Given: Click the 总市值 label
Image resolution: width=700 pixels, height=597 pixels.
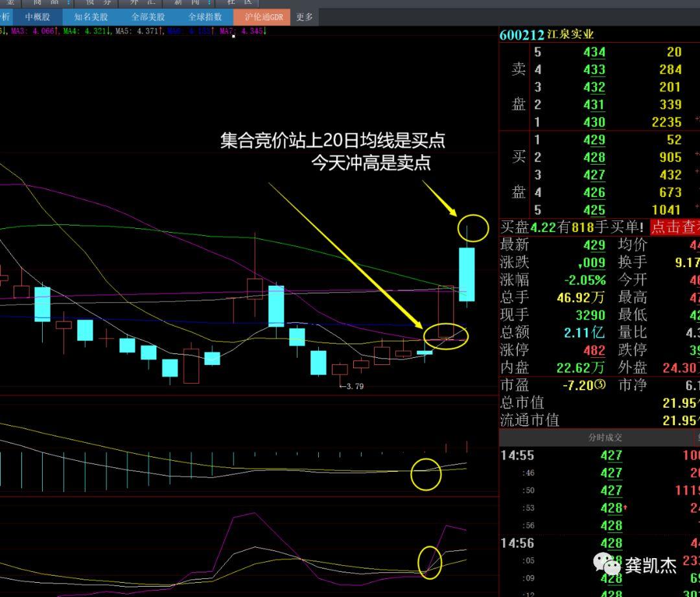Looking at the screenshot, I should [522, 403].
